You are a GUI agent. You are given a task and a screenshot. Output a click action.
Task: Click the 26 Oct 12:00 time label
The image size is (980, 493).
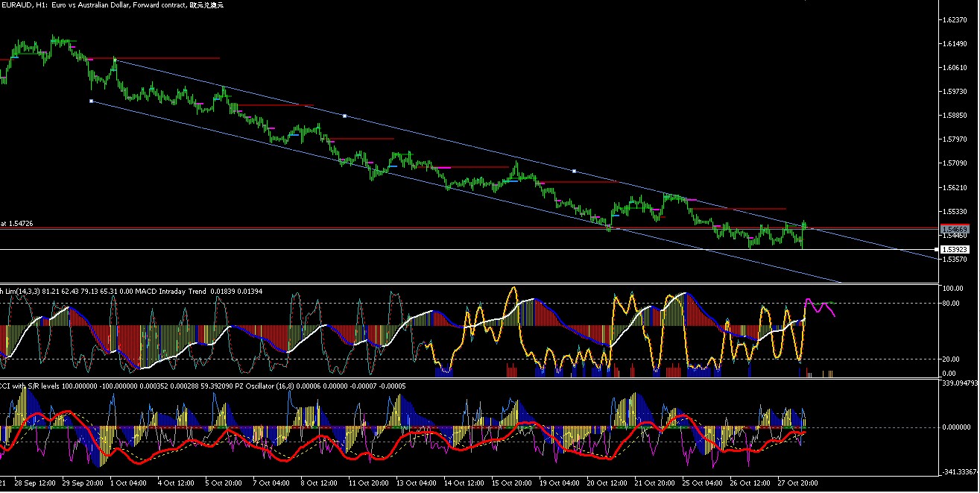(x=750, y=484)
